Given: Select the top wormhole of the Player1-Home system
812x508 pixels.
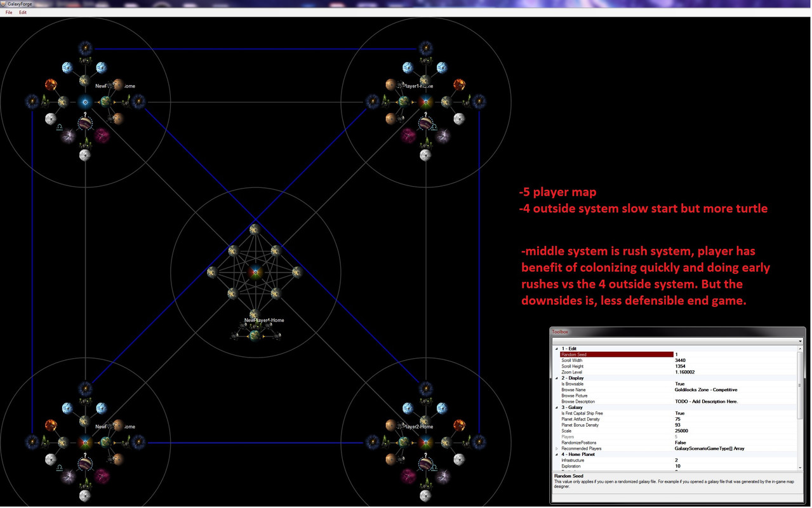Looking at the screenshot, I should click(x=425, y=47).
